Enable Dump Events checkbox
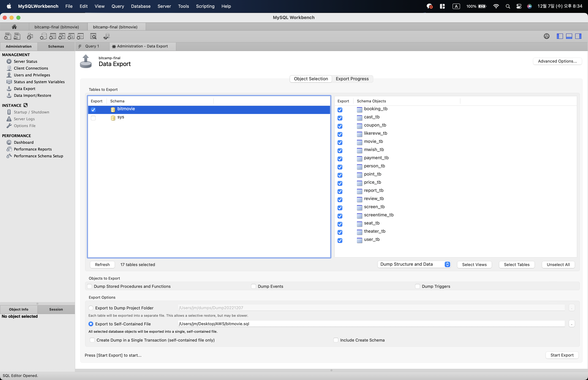 (x=253, y=286)
